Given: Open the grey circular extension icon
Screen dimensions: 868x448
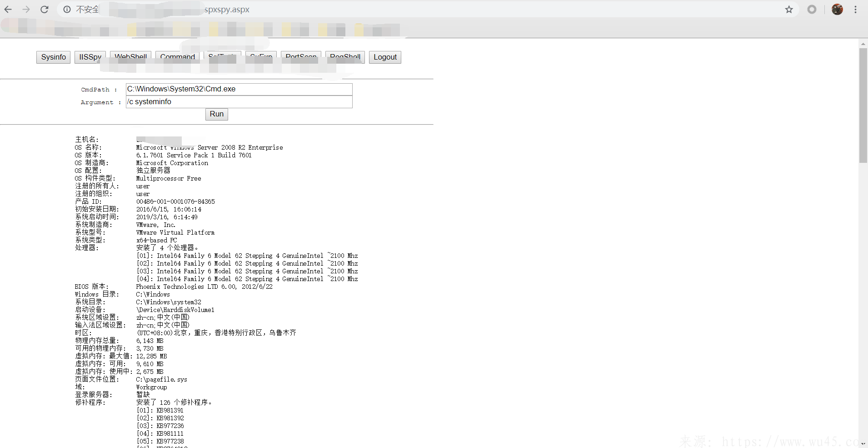Looking at the screenshot, I should tap(812, 10).
